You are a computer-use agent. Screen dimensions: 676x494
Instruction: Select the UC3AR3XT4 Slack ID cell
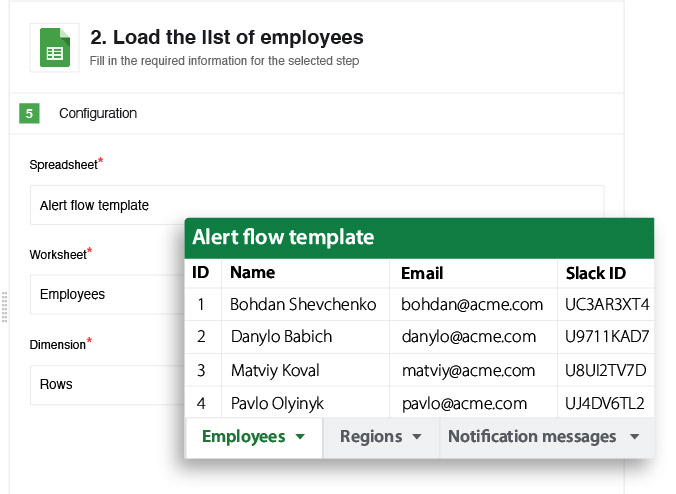606,304
